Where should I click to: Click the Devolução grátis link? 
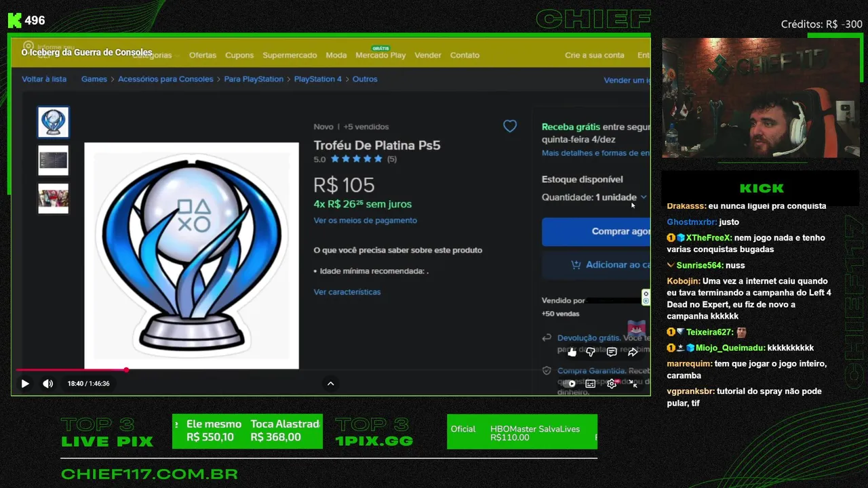pyautogui.click(x=589, y=338)
